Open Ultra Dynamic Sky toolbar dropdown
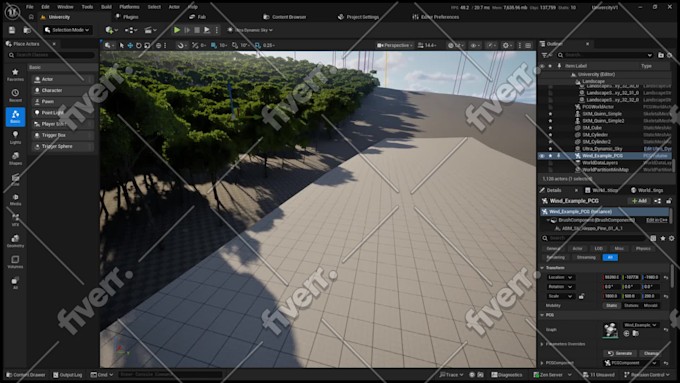The height and width of the screenshot is (383, 680). [x=250, y=30]
